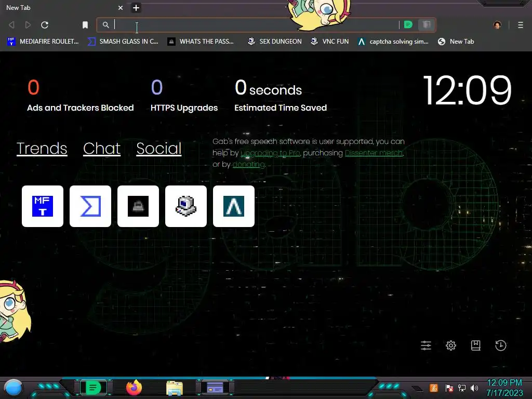Open the teal caret top site tile

pos(234,206)
